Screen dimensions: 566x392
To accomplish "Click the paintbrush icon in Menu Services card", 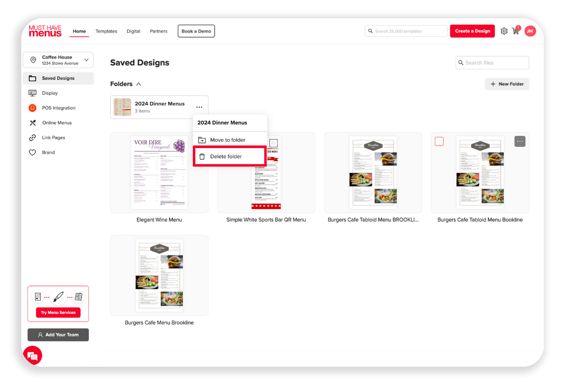I will click(x=58, y=297).
